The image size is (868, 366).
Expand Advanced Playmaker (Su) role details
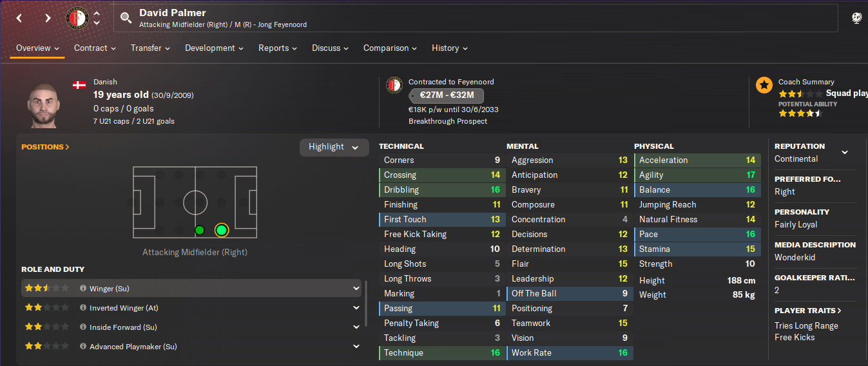click(x=356, y=347)
